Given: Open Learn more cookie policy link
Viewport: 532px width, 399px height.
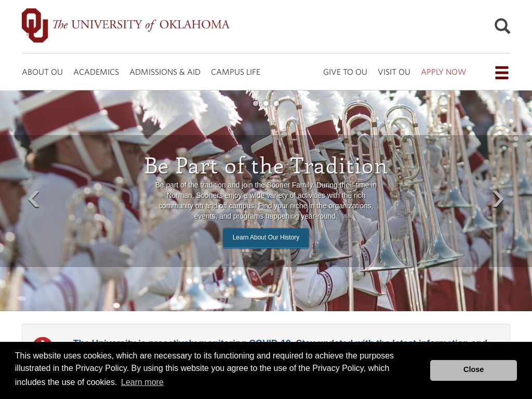Looking at the screenshot, I should tap(142, 382).
